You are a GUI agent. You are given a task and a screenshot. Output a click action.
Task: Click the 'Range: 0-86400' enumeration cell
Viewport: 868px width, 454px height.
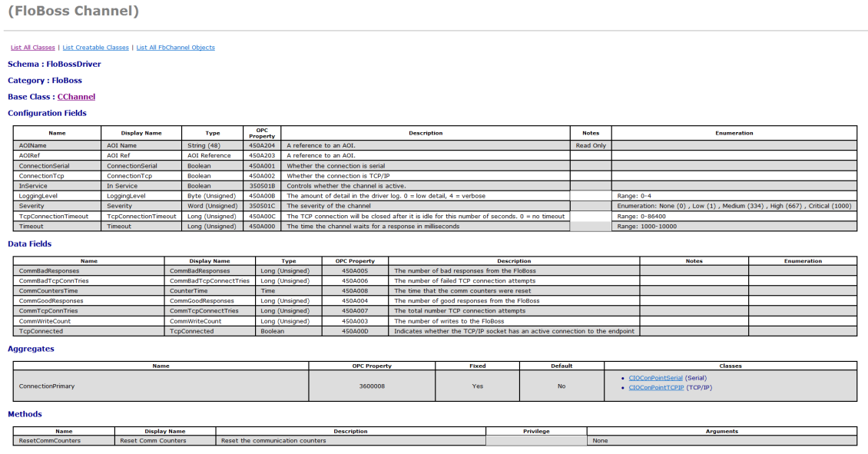tap(734, 217)
